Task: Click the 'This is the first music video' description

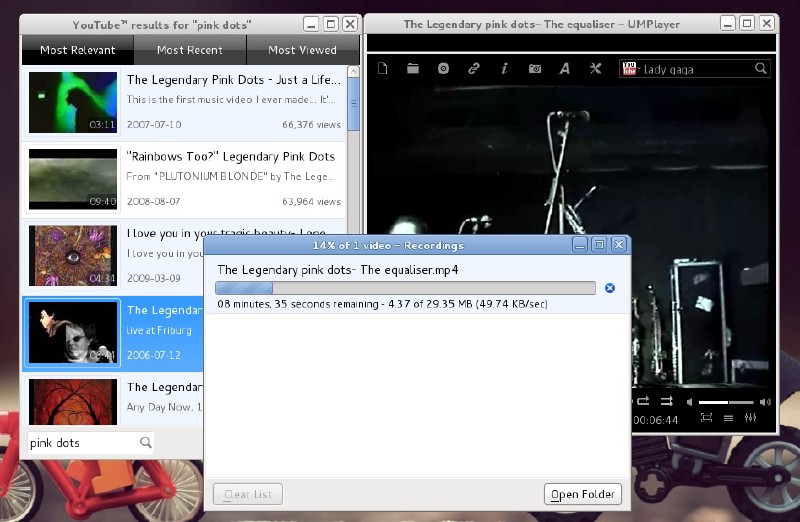Action: 231,100
